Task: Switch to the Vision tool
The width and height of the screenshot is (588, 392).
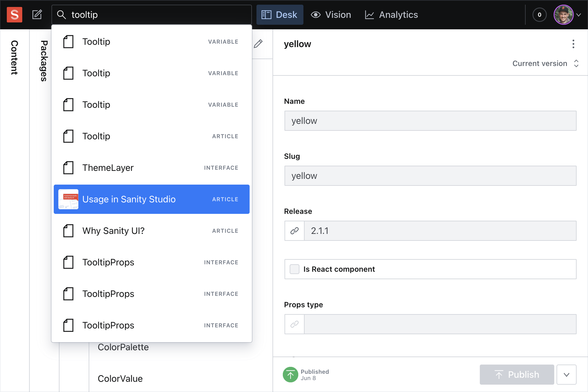Action: pyautogui.click(x=331, y=15)
